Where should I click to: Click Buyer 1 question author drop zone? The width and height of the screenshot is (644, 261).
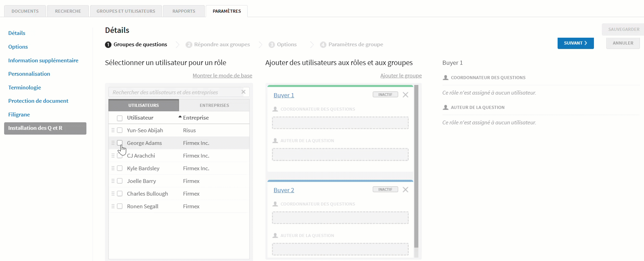340,154
